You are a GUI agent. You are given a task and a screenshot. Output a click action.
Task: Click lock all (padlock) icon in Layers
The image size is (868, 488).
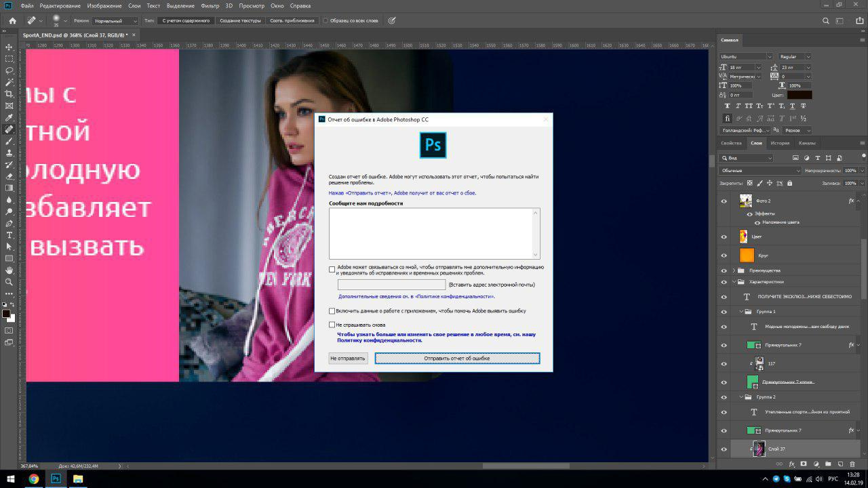coord(790,183)
